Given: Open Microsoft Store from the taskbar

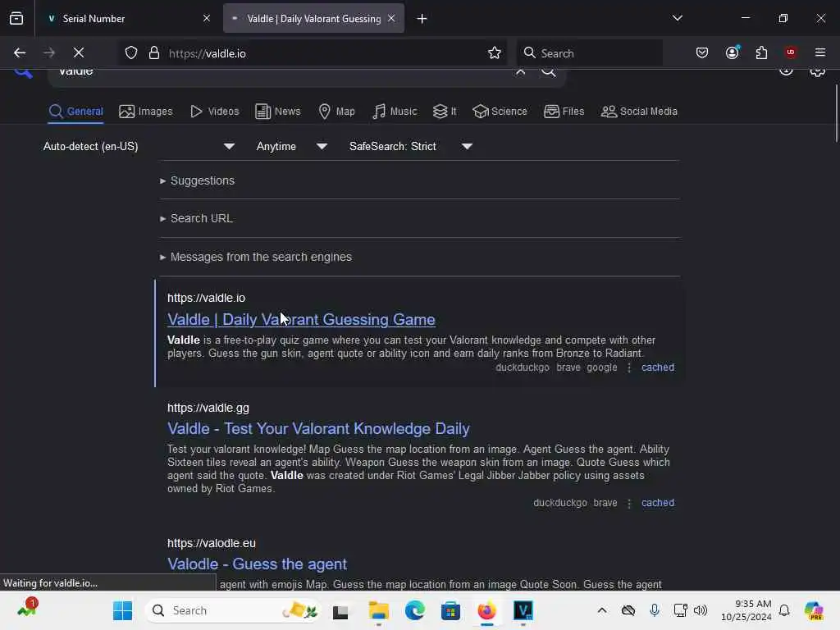Looking at the screenshot, I should (x=450, y=610).
